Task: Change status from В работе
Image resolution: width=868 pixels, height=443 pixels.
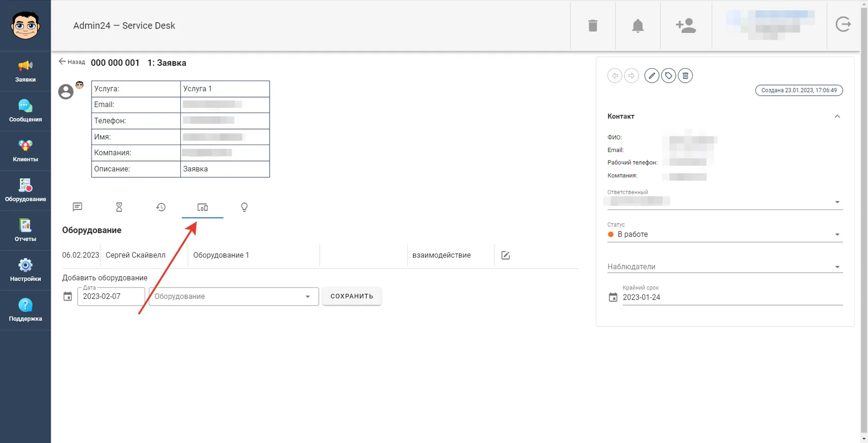Action: [725, 234]
